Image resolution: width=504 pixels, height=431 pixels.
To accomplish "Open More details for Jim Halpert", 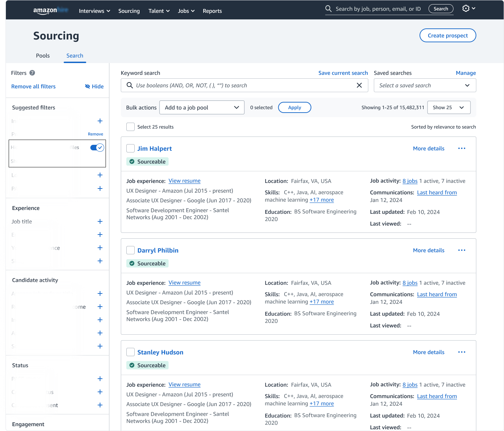I will coord(429,148).
